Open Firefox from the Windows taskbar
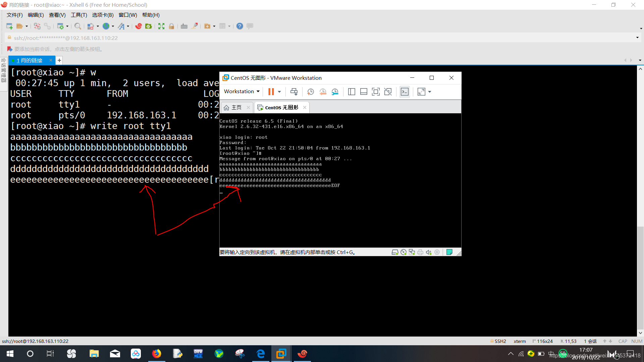The image size is (644, 362). [156, 354]
